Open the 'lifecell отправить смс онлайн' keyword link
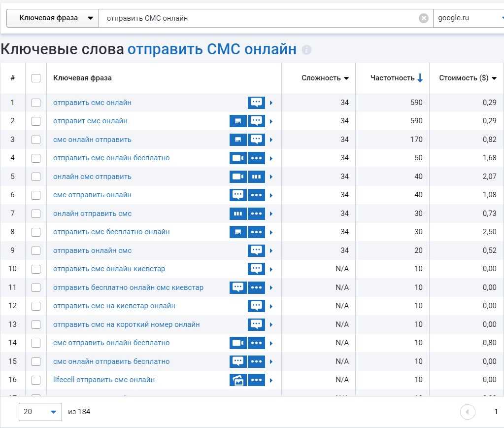 [x=104, y=380]
